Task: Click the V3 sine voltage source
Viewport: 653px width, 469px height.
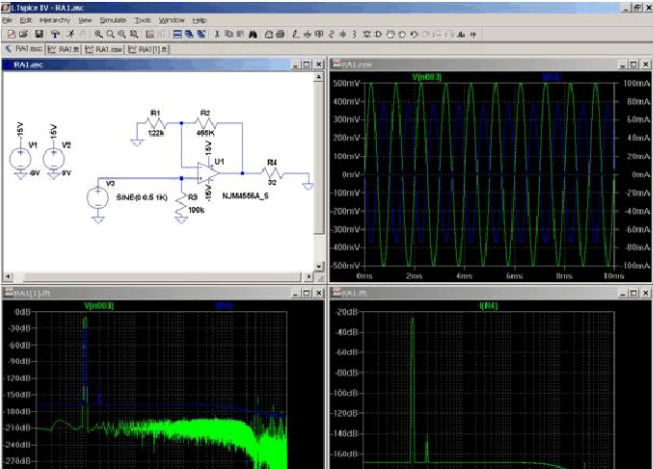Action: (98, 197)
